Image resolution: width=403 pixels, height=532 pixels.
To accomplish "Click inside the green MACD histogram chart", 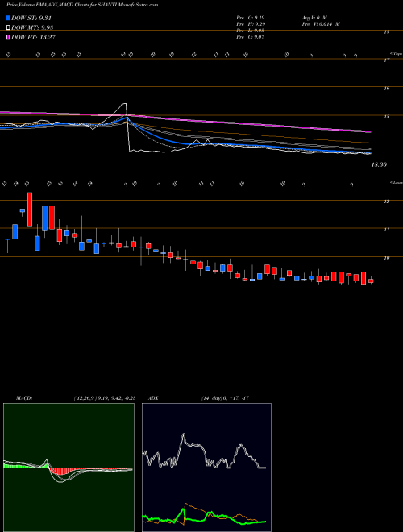I will coord(69,468).
